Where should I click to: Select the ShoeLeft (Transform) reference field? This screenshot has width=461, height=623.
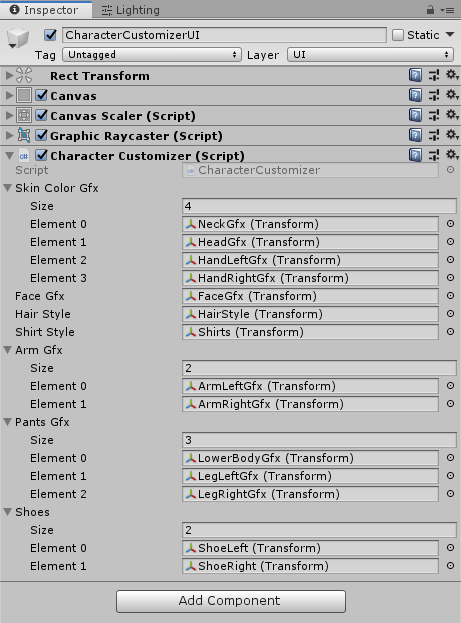pyautogui.click(x=310, y=548)
